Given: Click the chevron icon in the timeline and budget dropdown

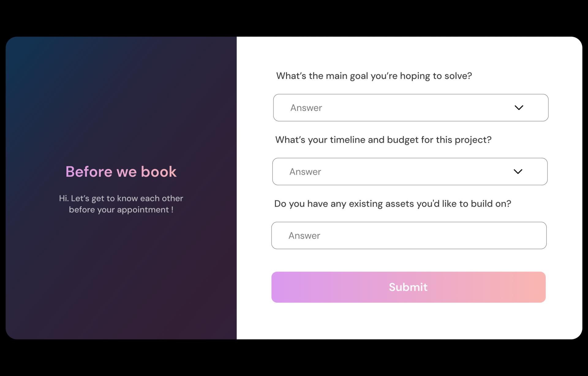Looking at the screenshot, I should click(x=518, y=172).
